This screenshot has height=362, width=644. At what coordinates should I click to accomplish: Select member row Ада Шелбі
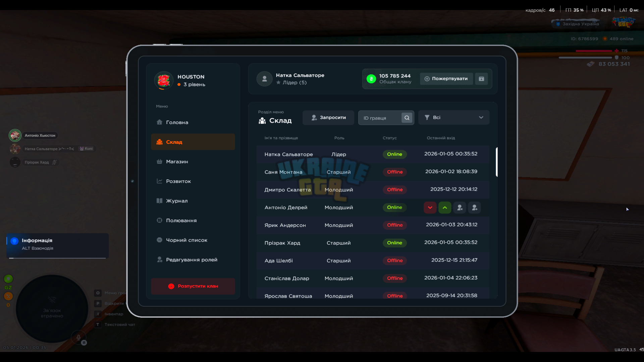[373, 261]
